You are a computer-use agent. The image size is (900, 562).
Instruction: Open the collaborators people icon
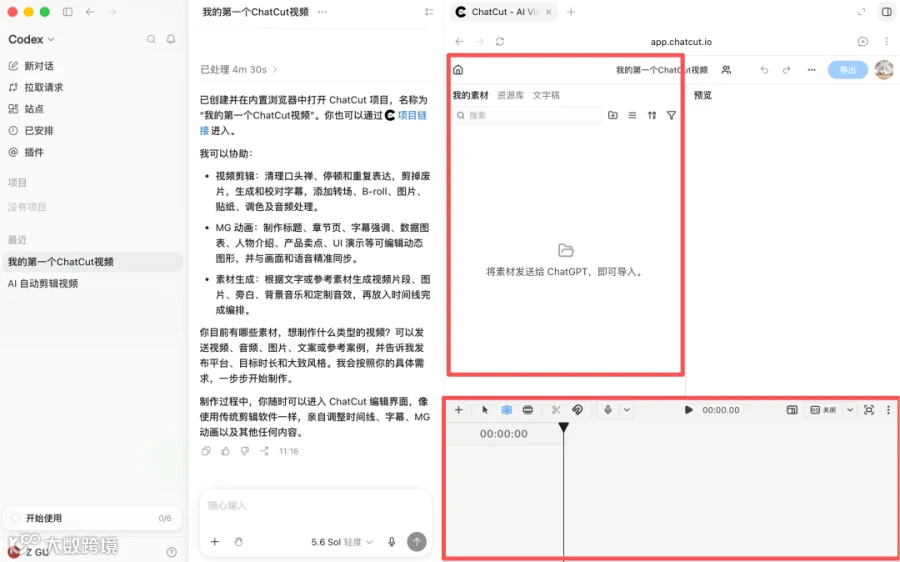click(x=726, y=70)
